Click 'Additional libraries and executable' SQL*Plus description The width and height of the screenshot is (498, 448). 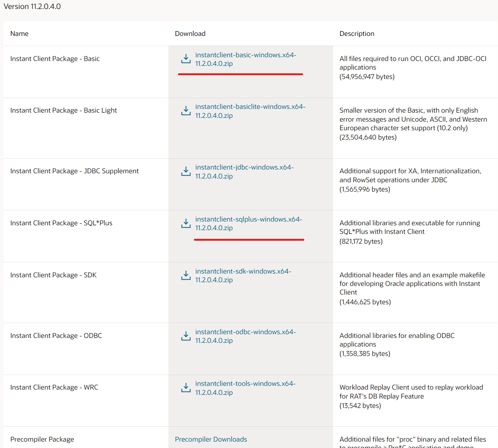(x=410, y=227)
